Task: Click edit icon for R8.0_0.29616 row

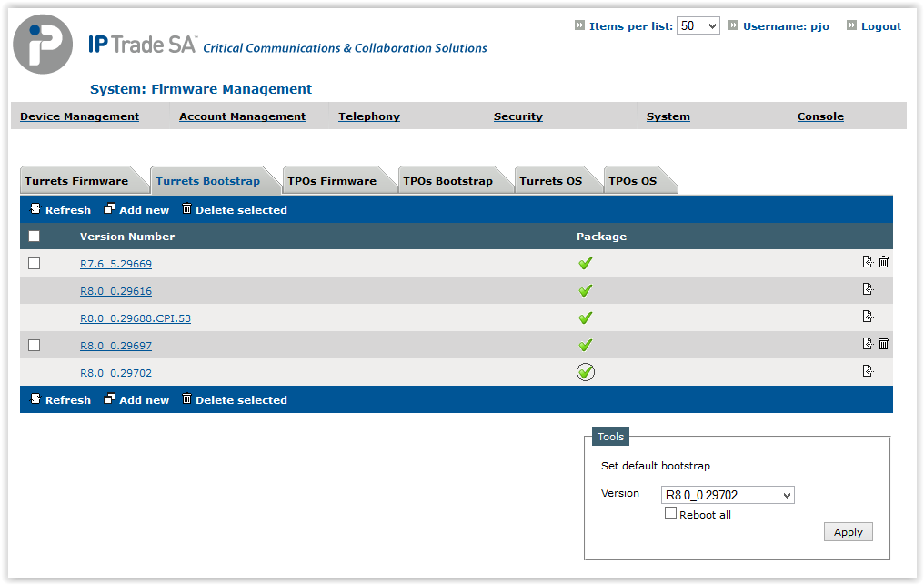Action: coord(868,289)
